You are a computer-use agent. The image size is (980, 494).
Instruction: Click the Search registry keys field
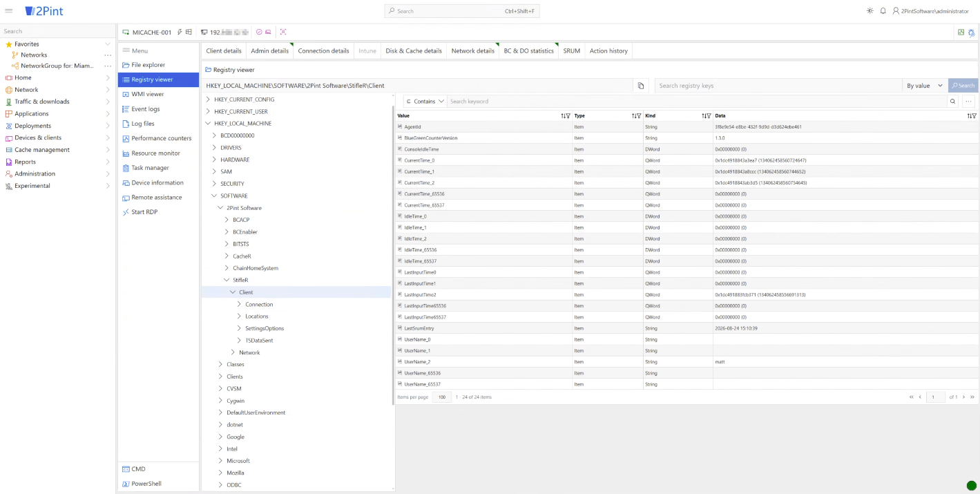click(778, 86)
